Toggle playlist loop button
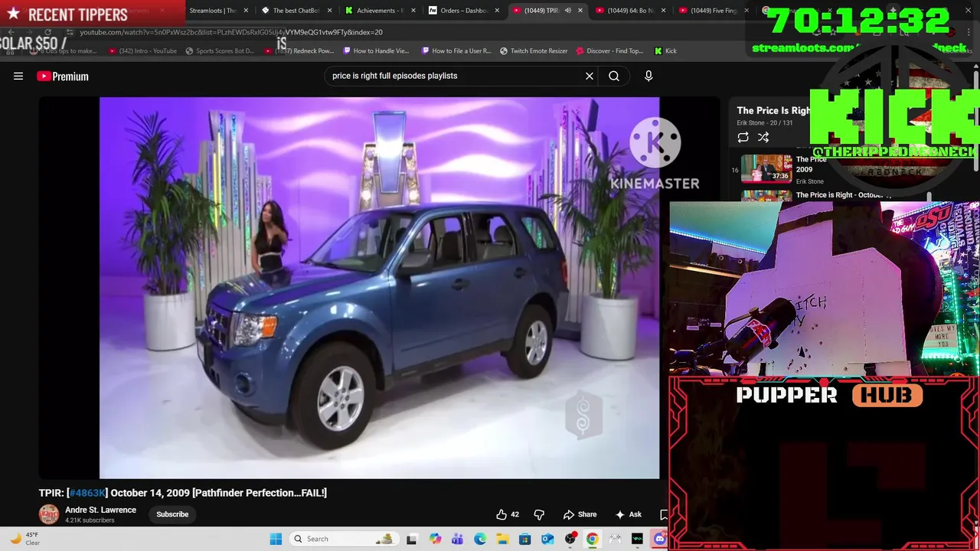 743,137
